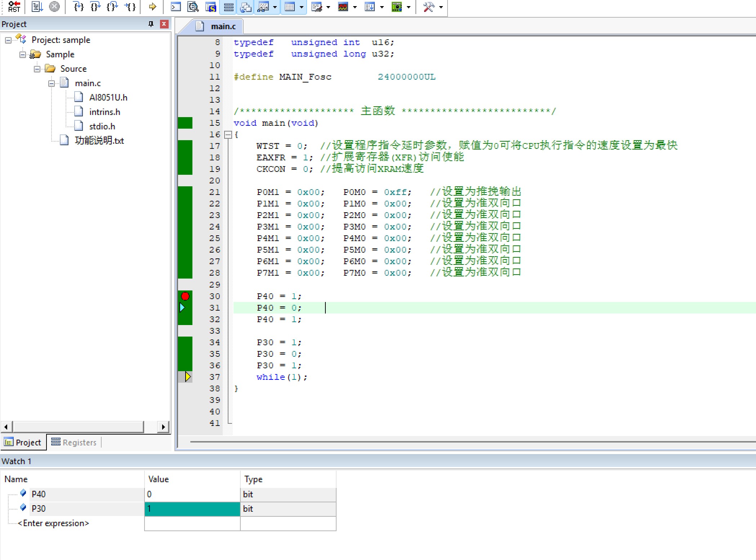Run to the cursor line
Image resolution: width=756 pixels, height=560 pixels.
tap(130, 7)
